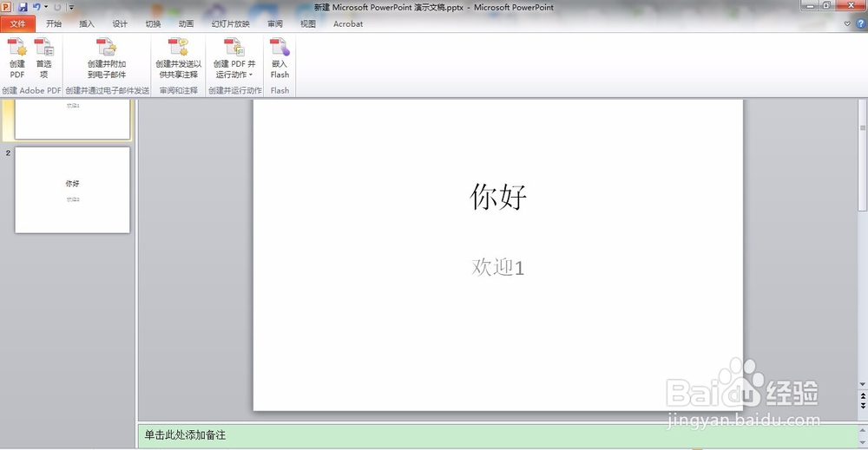Switch to the 切换 tab
This screenshot has height=450, width=868.
pyautogui.click(x=154, y=23)
